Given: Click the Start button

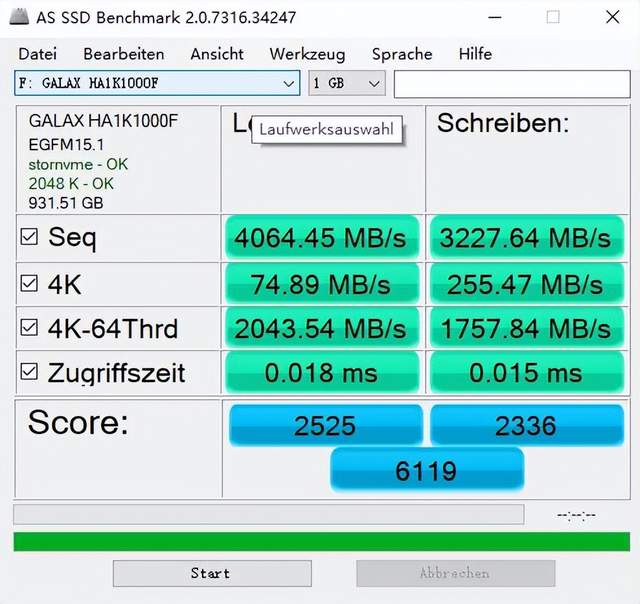Looking at the screenshot, I should [x=212, y=573].
